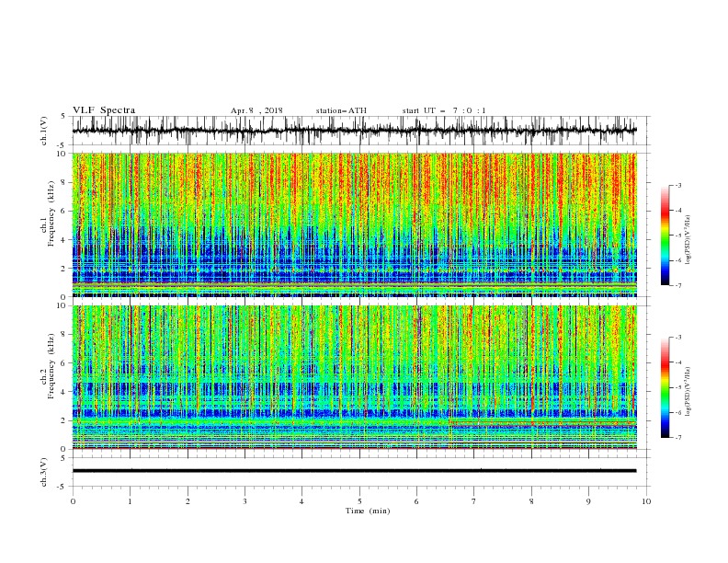Click inside the ch.1 spectrogram panel
Image resolution: width=728 pixels, height=563 pixels.
tap(354, 224)
